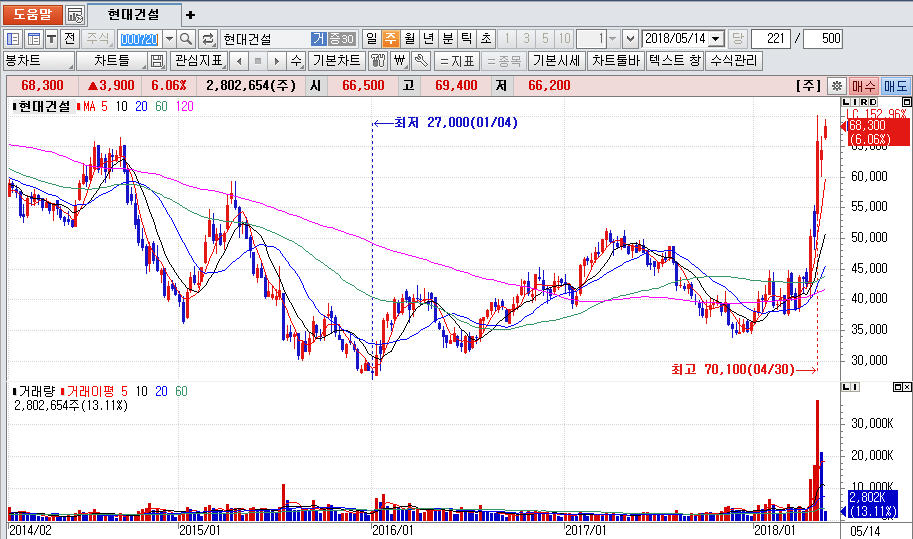The image size is (913, 539).
Task: Click the new window icon beside 도움말
Action: 75,15
